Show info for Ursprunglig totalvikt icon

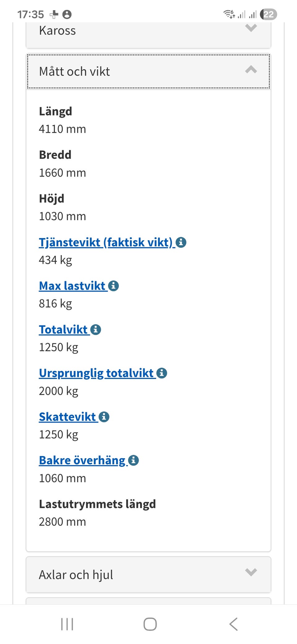tap(162, 373)
